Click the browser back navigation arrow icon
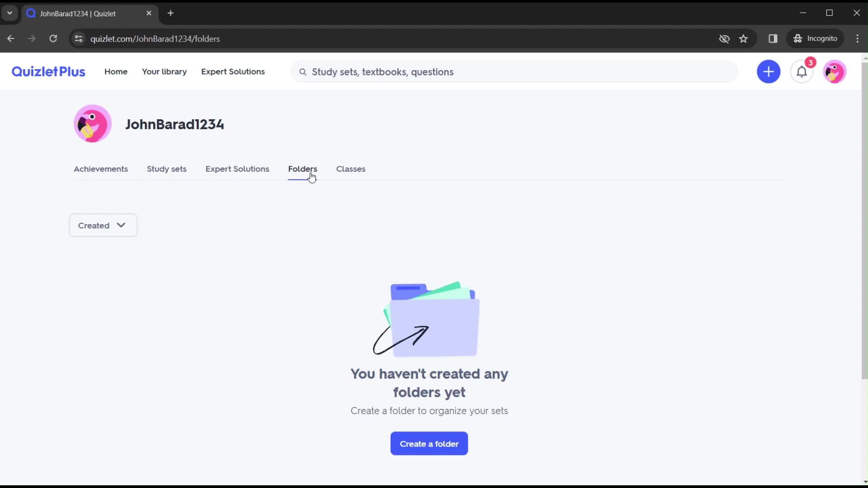This screenshot has height=488, width=868. 11,38
